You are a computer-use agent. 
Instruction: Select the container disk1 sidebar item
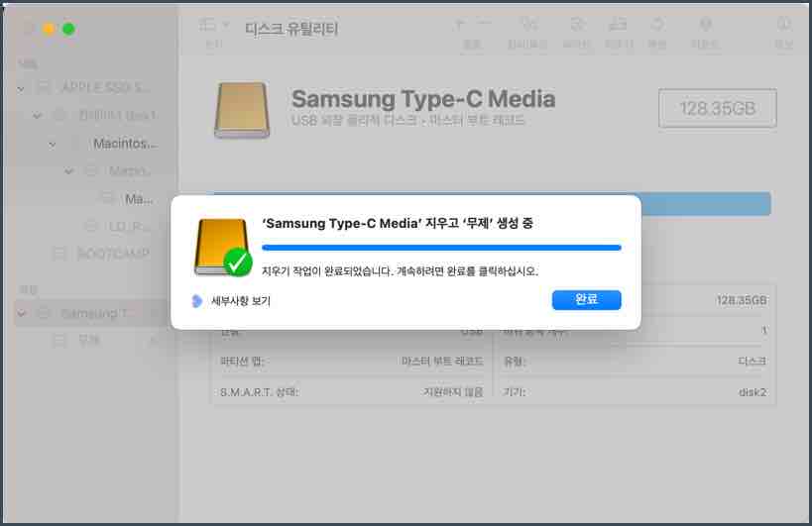click(x=117, y=115)
